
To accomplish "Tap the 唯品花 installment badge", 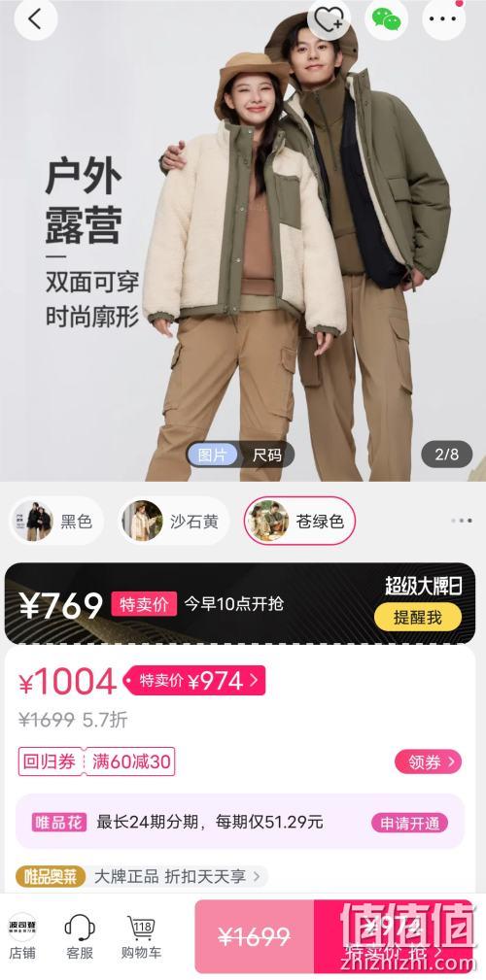I will [59, 822].
